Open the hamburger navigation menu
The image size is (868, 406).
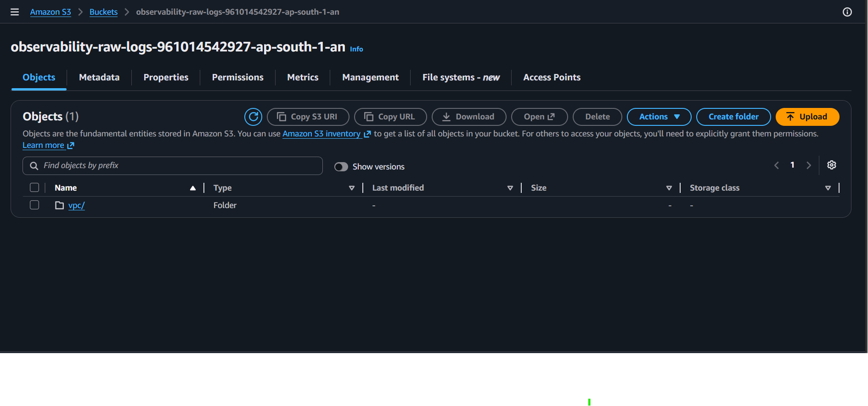click(15, 12)
